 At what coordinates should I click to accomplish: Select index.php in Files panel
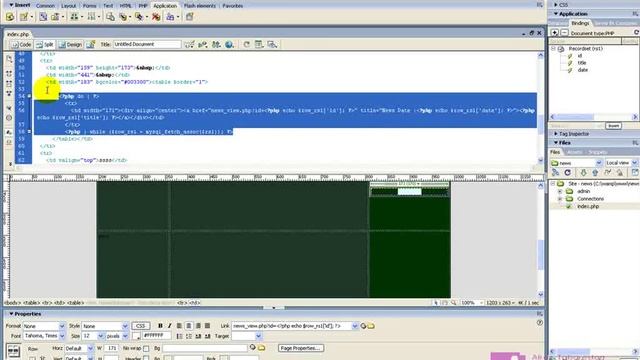[x=588, y=207]
